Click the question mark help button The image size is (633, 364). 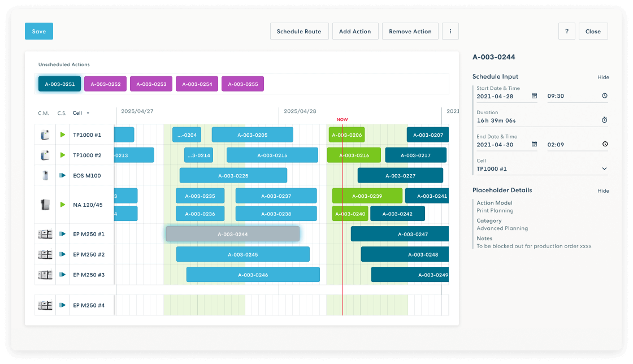(x=566, y=32)
